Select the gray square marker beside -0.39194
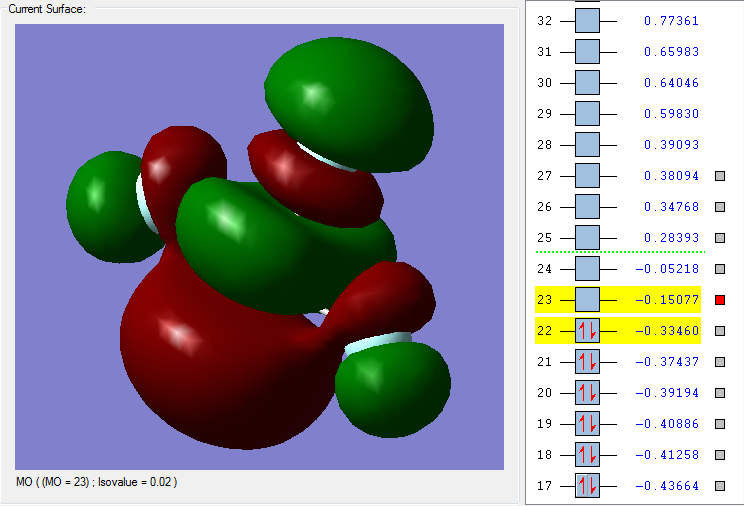The image size is (744, 506). click(x=720, y=393)
